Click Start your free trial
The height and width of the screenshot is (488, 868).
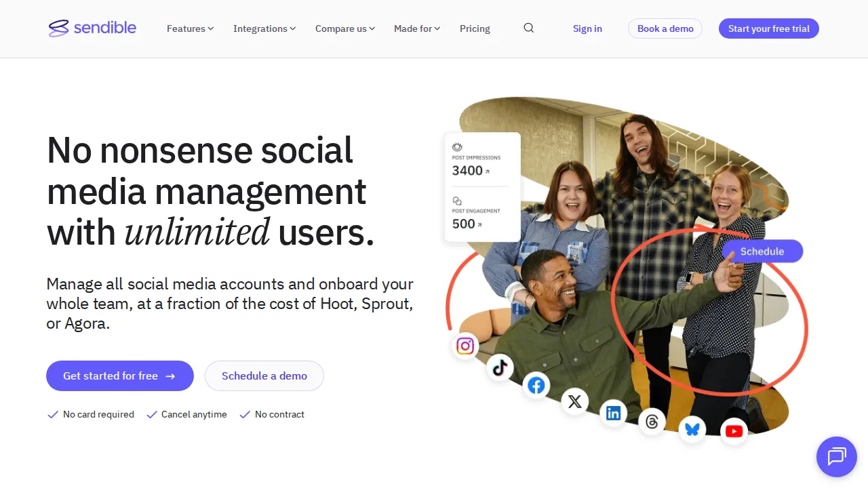pyautogui.click(x=769, y=28)
